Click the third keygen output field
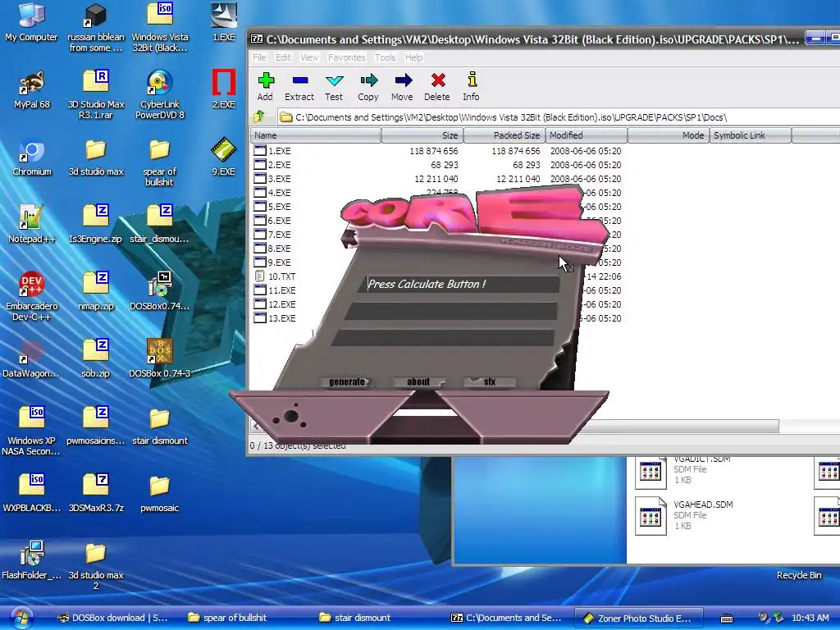 [x=442, y=338]
